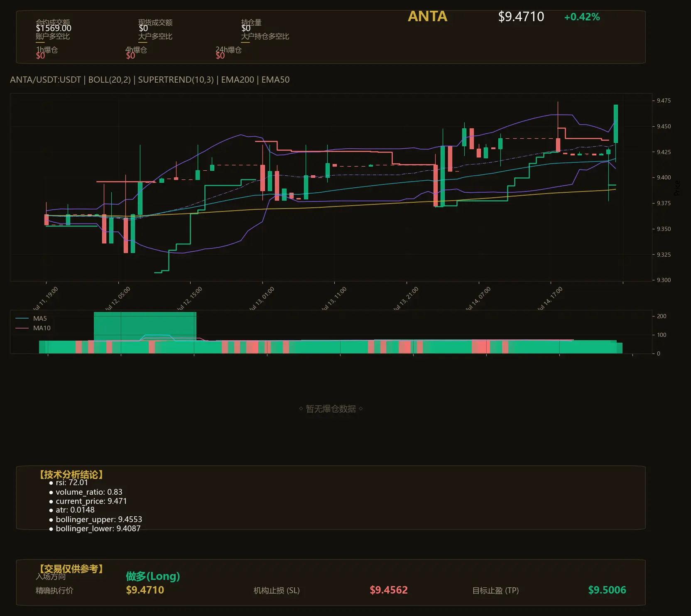691x616 pixels.
Task: Click the 9.475 price axis label
Action: (664, 101)
